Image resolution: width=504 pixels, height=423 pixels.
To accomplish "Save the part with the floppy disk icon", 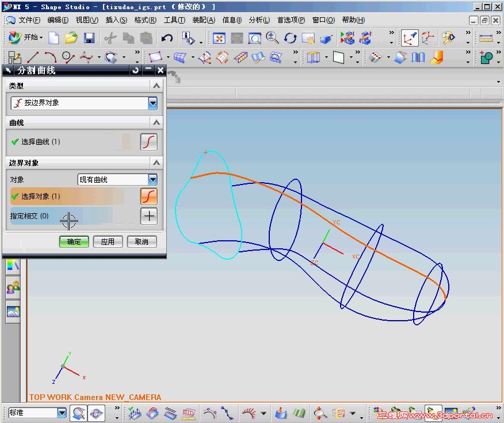I will [89, 38].
